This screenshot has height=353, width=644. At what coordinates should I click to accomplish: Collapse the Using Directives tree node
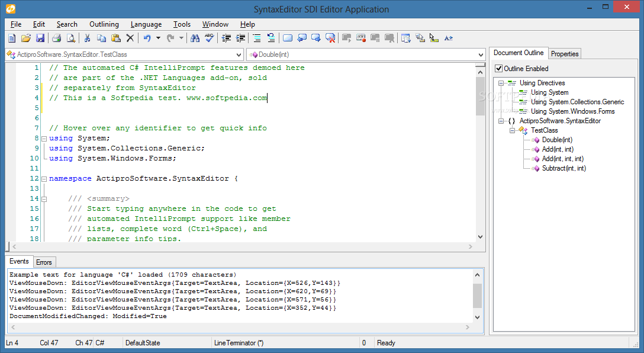tap(501, 83)
